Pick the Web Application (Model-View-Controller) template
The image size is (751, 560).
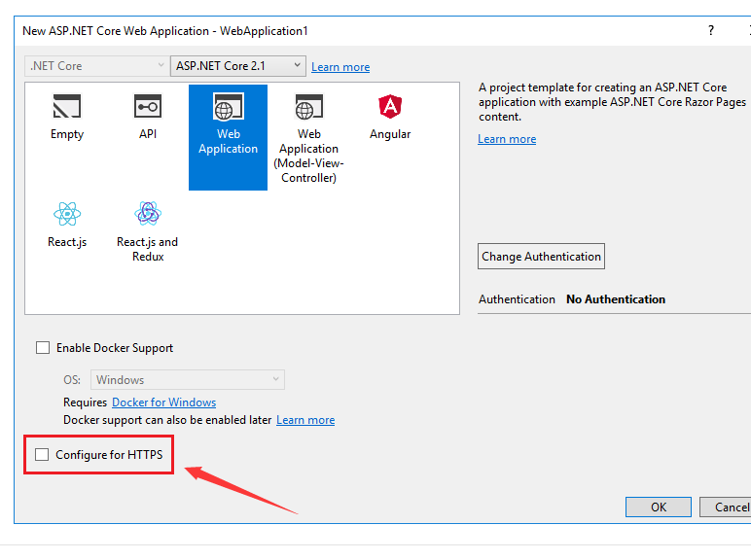[x=309, y=137]
